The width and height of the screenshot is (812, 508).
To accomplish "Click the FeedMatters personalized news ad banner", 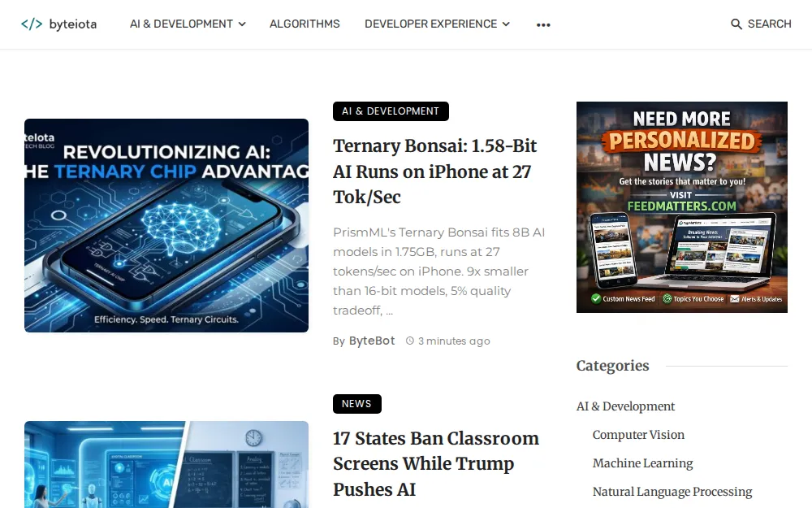I will [681, 207].
